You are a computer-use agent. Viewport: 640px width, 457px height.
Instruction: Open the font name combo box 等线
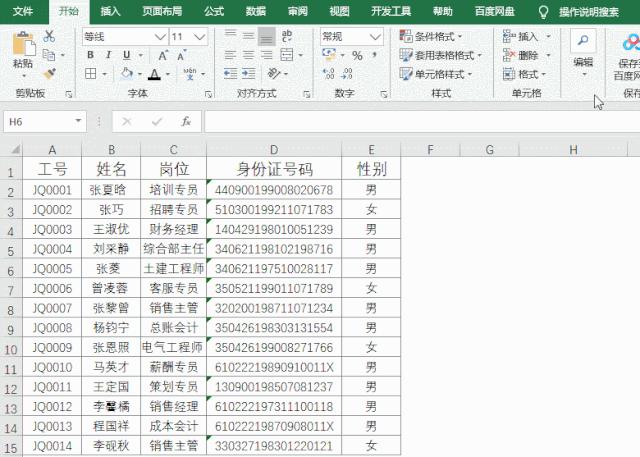[x=124, y=37]
